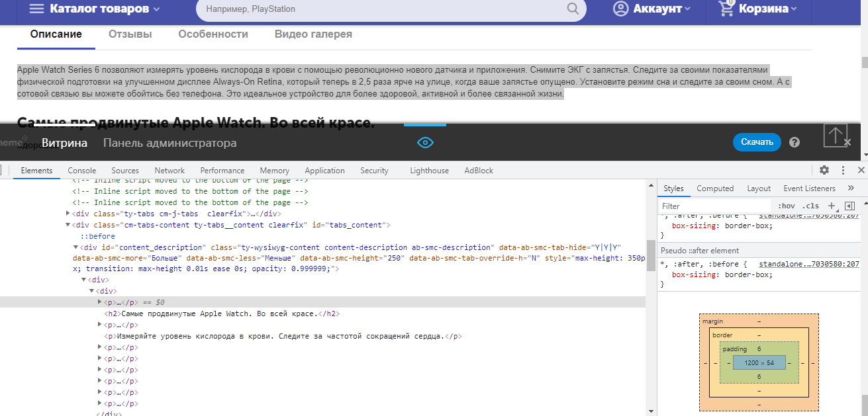This screenshot has width=868, height=416.
Task: Open the standalone link under Pseudo ::after
Action: (808, 264)
